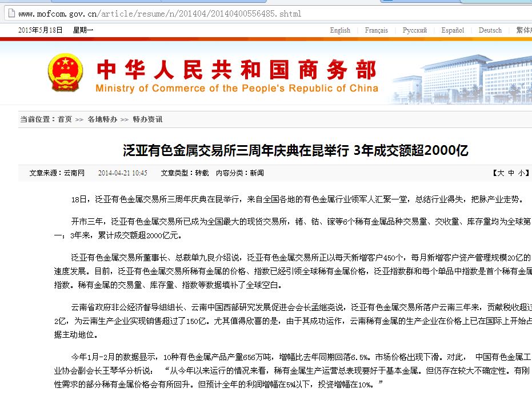Click the paragraph starting 今年1月-2月的数据显示
This screenshot has width=532, height=400.
(293, 370)
